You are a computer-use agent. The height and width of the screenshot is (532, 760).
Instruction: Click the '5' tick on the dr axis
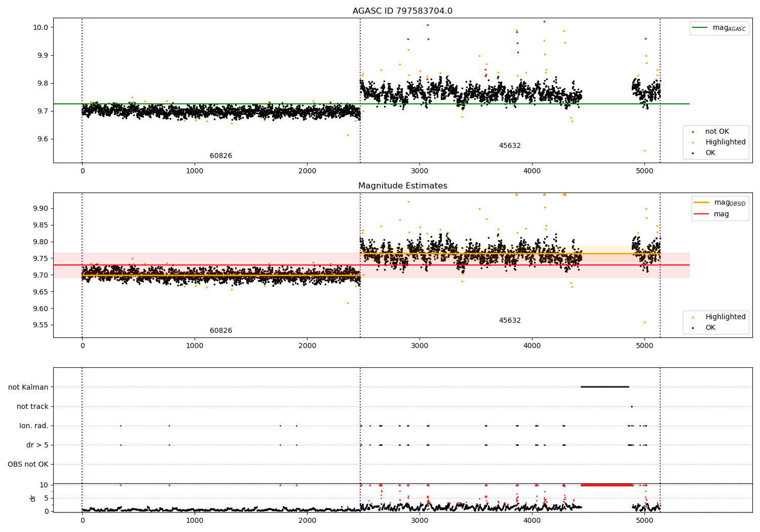click(47, 498)
